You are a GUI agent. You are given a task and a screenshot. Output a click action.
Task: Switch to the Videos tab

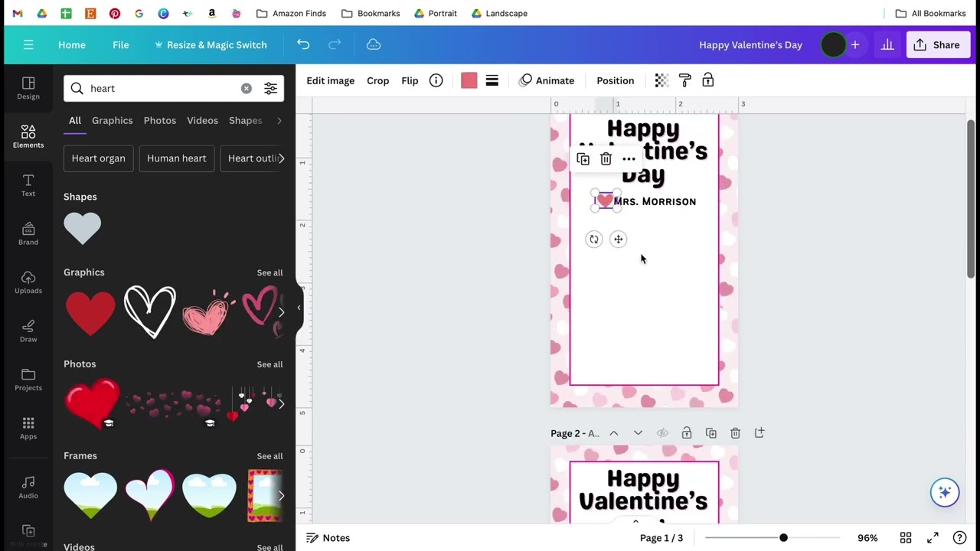coord(202,120)
